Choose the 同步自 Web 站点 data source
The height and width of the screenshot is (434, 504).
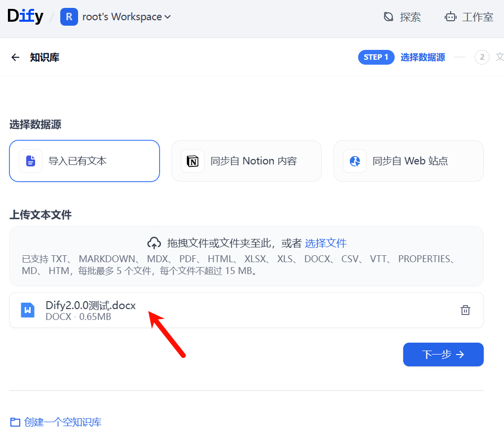coord(408,161)
